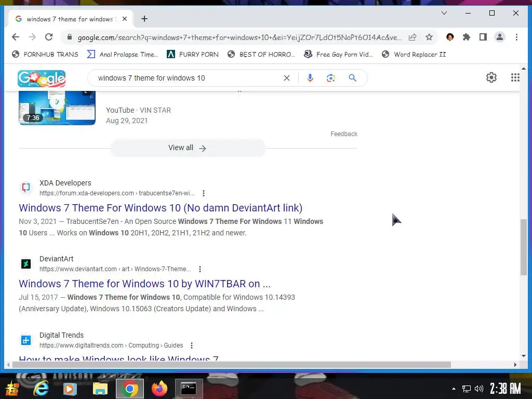The width and height of the screenshot is (532, 399).
Task: Open FURRY PORN bookmark
Action: pos(193,54)
